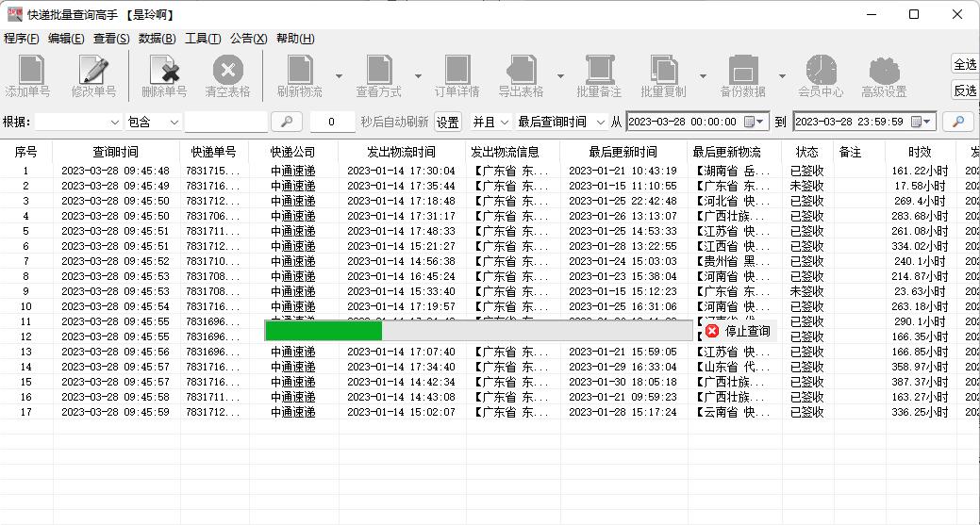
Task: Sort by the 快递单号 column header
Action: tap(214, 152)
